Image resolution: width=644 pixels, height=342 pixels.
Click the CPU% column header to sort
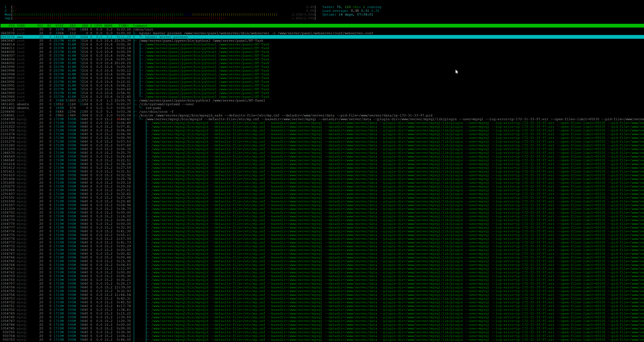[98, 26]
